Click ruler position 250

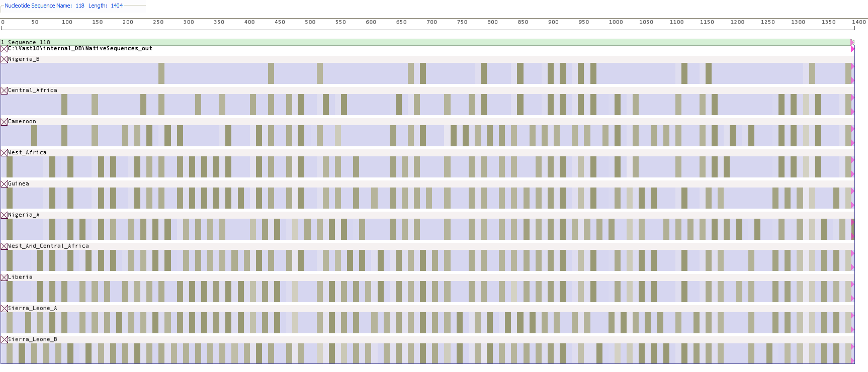point(158,22)
